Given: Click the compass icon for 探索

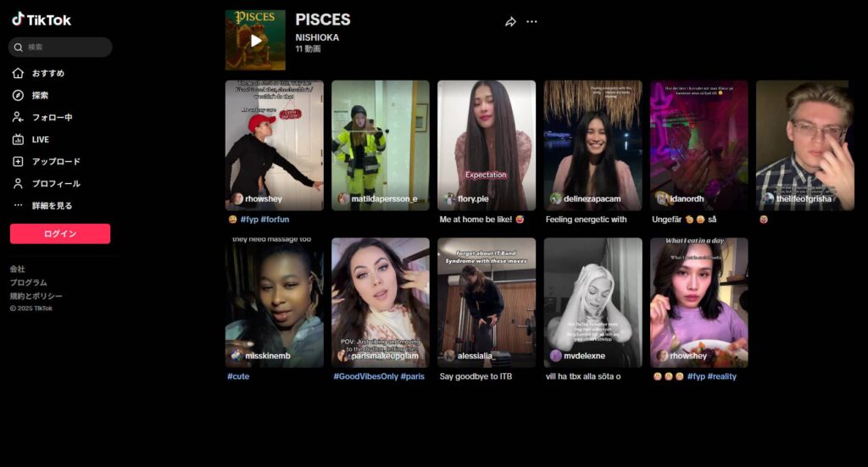Looking at the screenshot, I should (18, 95).
